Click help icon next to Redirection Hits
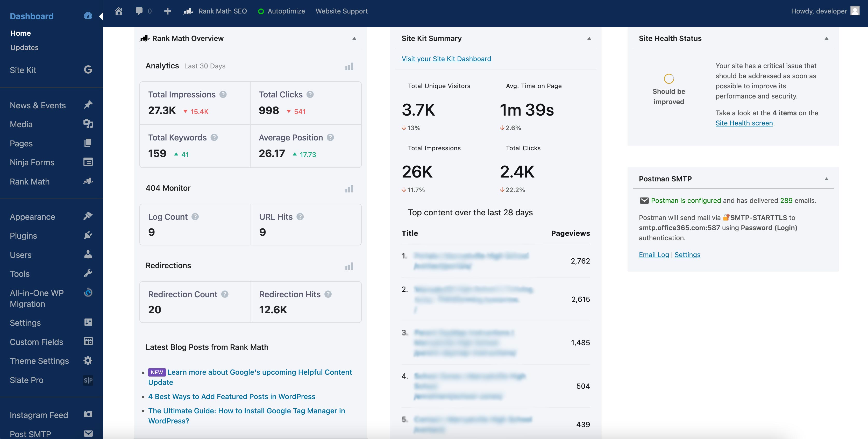The image size is (868, 439). (x=328, y=294)
